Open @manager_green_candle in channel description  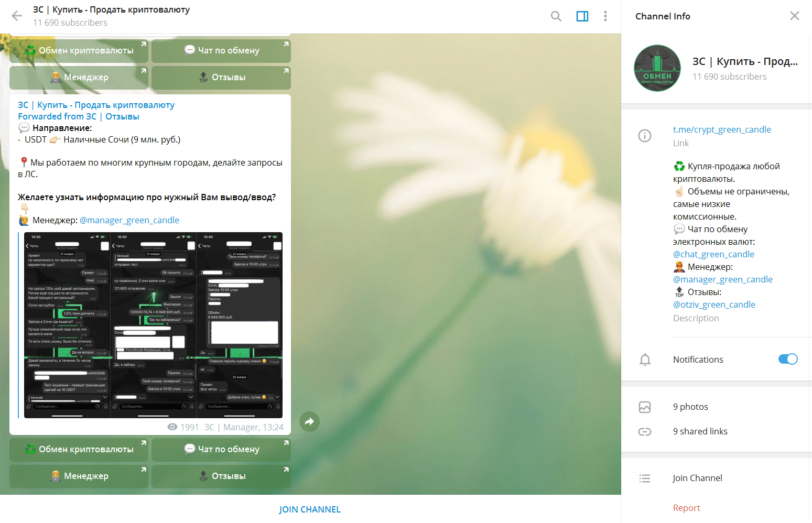point(723,279)
